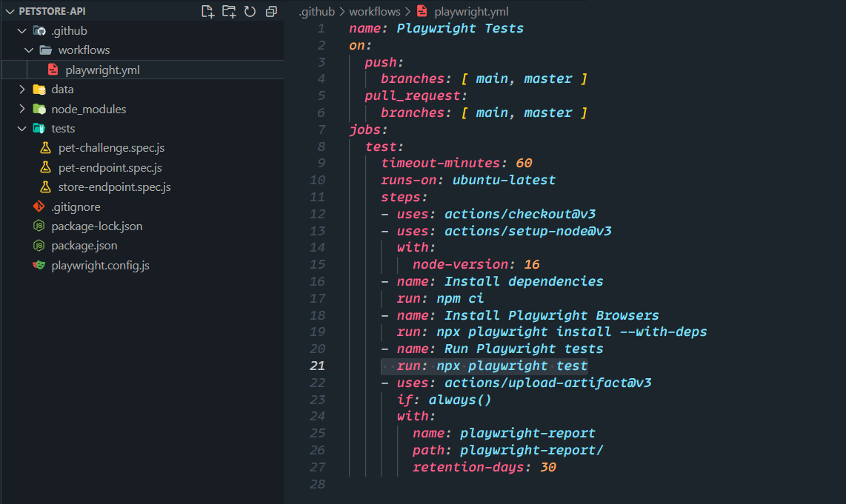846x504 pixels.
Task: Click the flask icon of pet-challenge.spec.js
Action: [46, 148]
